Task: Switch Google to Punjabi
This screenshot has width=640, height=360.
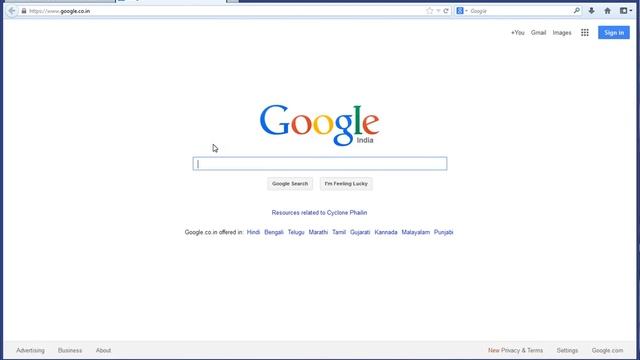Action: [444, 232]
